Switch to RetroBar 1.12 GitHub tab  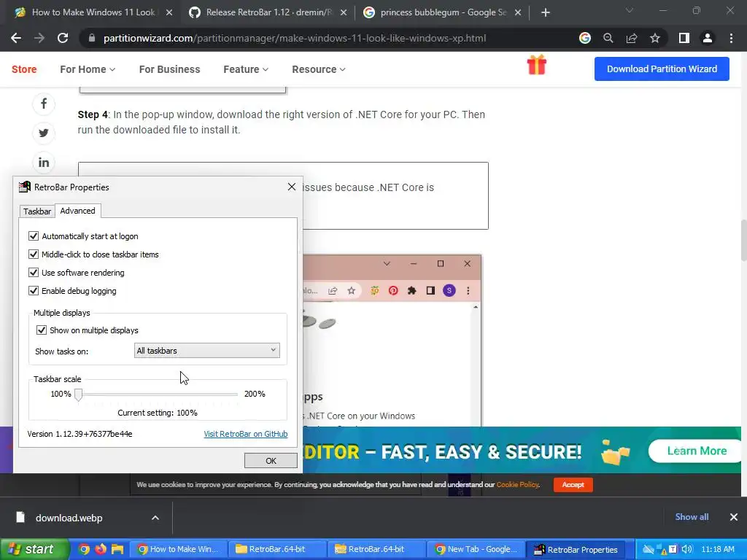tap(268, 13)
